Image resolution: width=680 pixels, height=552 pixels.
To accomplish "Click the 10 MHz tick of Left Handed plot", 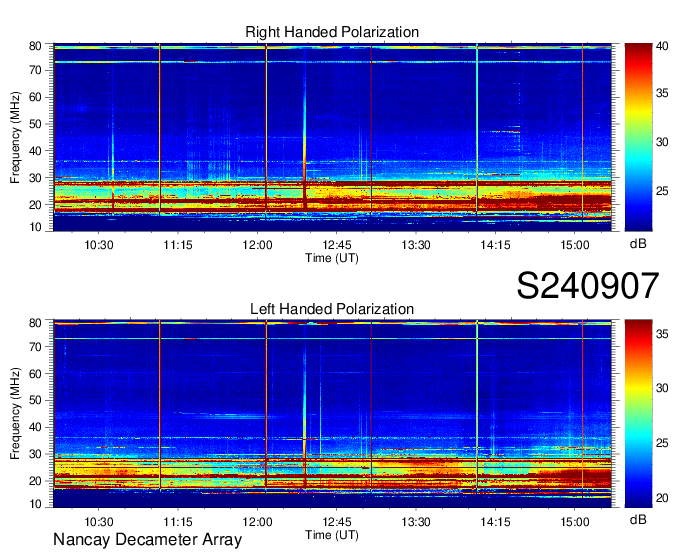I will [x=35, y=504].
